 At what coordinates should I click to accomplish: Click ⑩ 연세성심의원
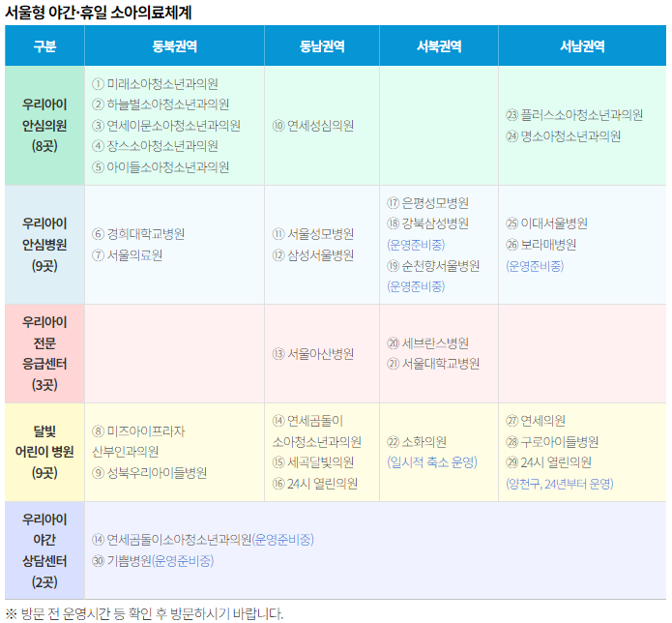(313, 125)
